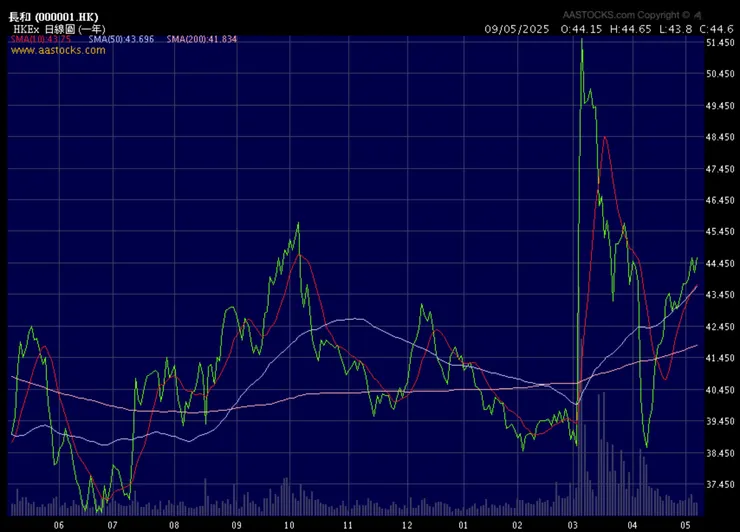This screenshot has width=740, height=532.
Task: Select the SMA(10) legend value
Action: (41, 39)
